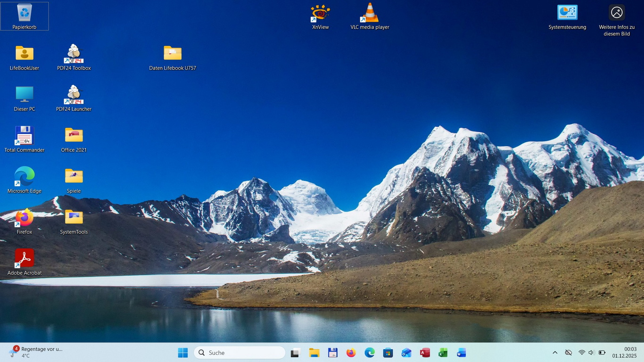Screen dimensions: 644x362
Task: Expand the hidden system tray icons chevron
Action: [x=555, y=353]
